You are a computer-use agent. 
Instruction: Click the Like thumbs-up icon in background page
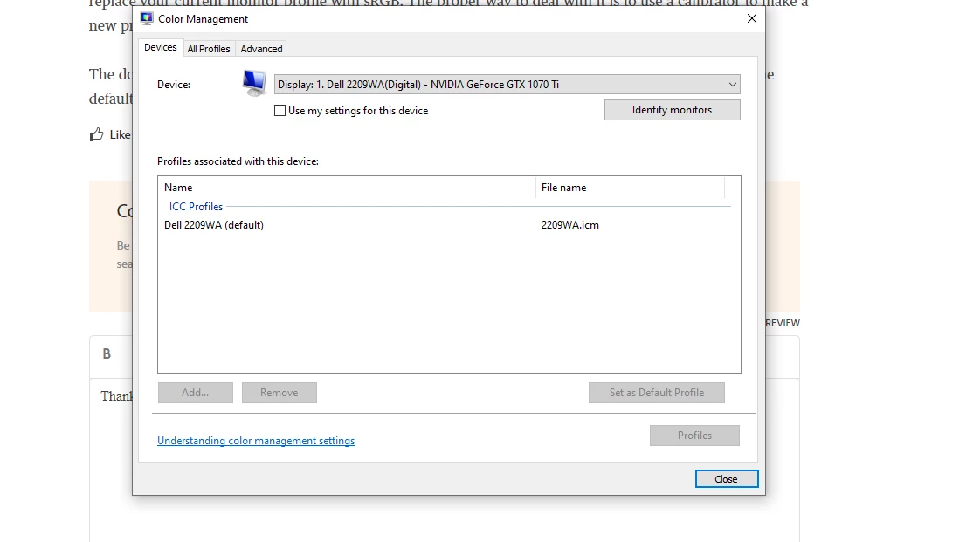point(96,134)
